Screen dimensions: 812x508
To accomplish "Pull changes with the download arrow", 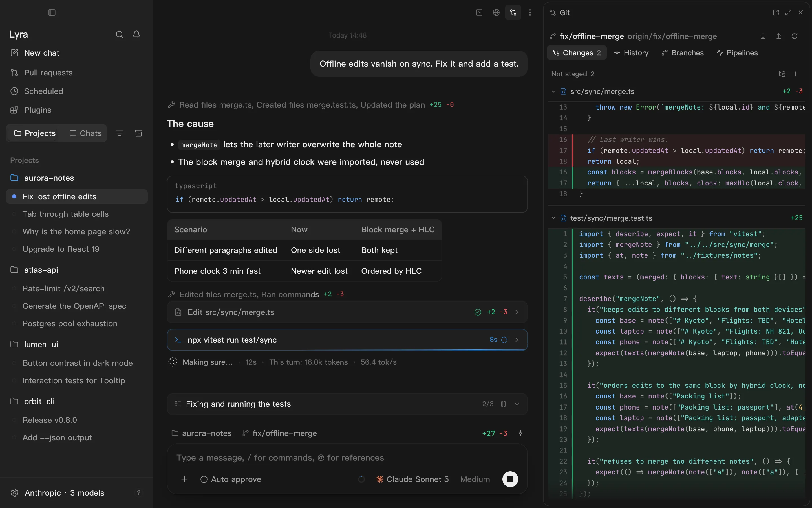I will click(763, 36).
